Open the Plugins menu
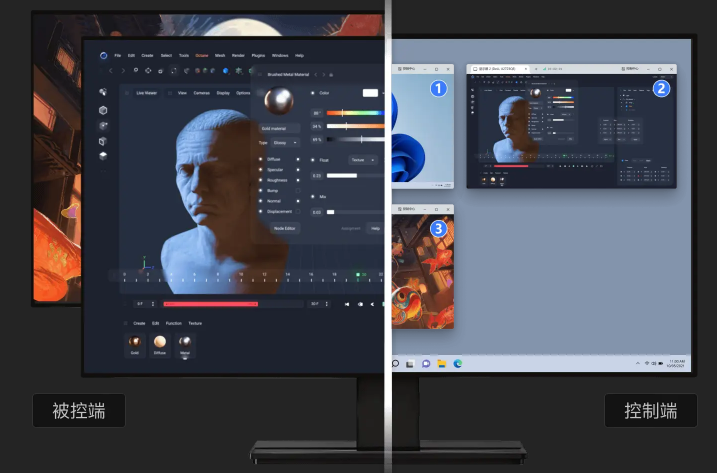 pos(258,55)
